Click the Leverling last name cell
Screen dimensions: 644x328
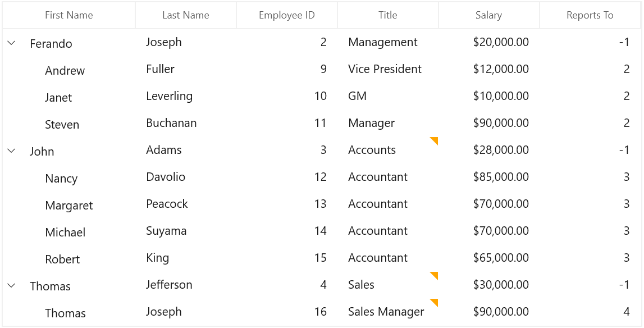click(x=186, y=96)
